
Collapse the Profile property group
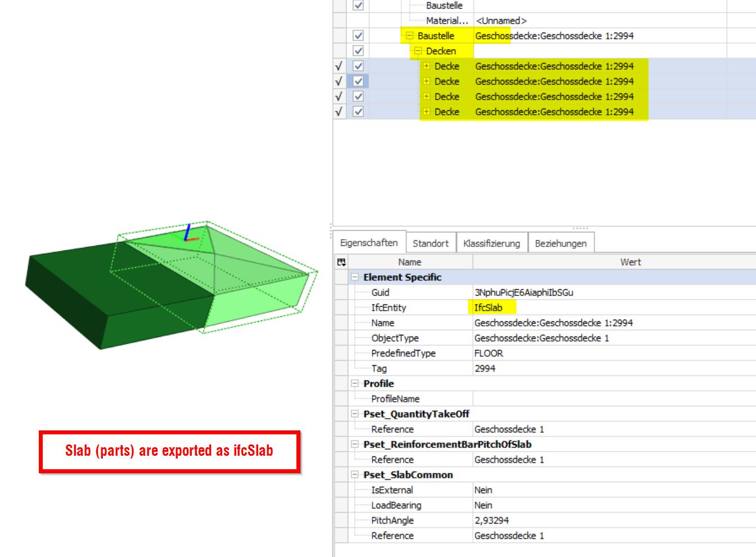(x=355, y=383)
